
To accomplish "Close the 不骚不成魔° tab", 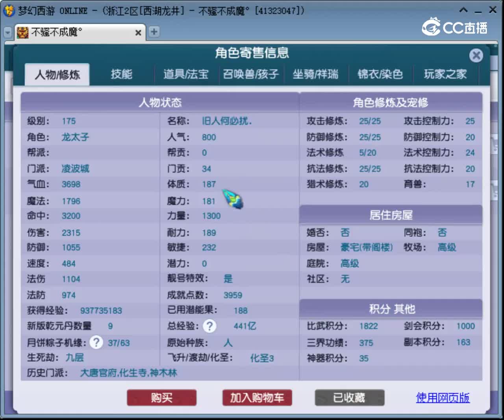I will (x=138, y=33).
